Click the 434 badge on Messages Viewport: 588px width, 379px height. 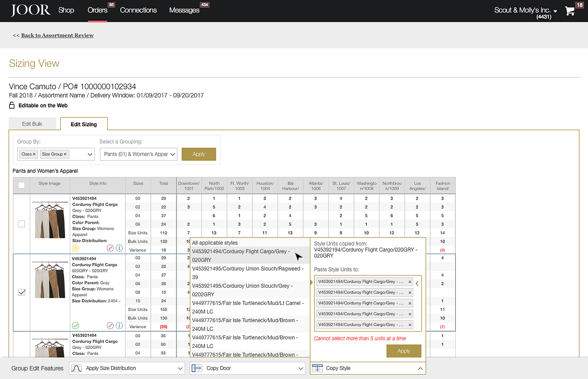205,5
